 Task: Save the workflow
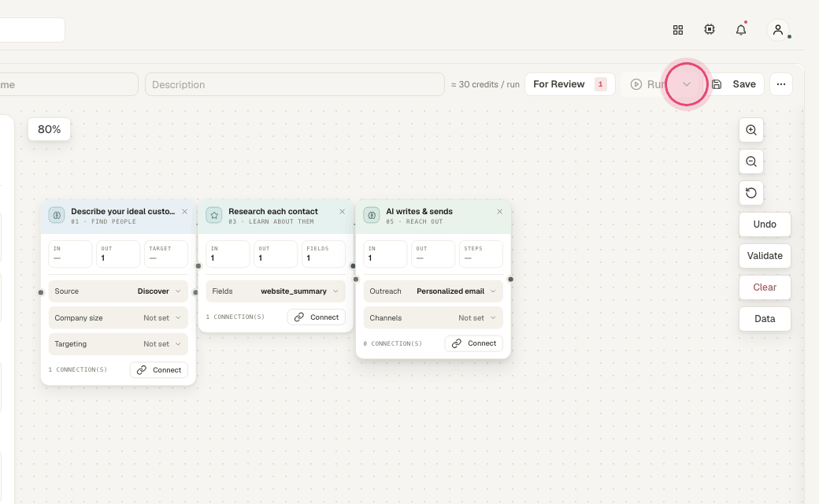click(734, 84)
